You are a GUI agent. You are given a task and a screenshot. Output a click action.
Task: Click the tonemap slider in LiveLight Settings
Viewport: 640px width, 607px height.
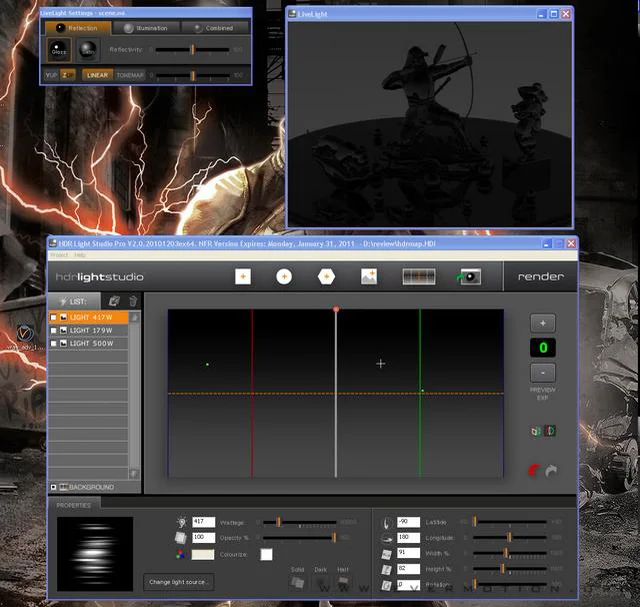[192, 76]
